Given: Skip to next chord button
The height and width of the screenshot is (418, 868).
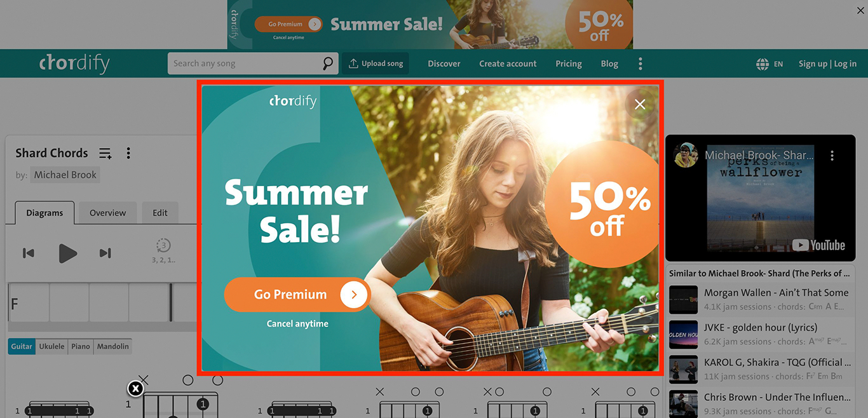Looking at the screenshot, I should point(105,253).
